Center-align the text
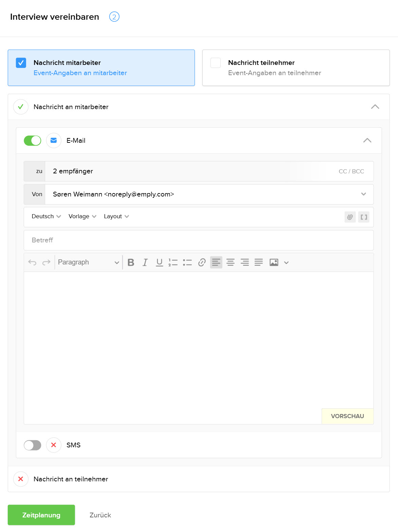The image size is (398, 532). pyautogui.click(x=231, y=262)
